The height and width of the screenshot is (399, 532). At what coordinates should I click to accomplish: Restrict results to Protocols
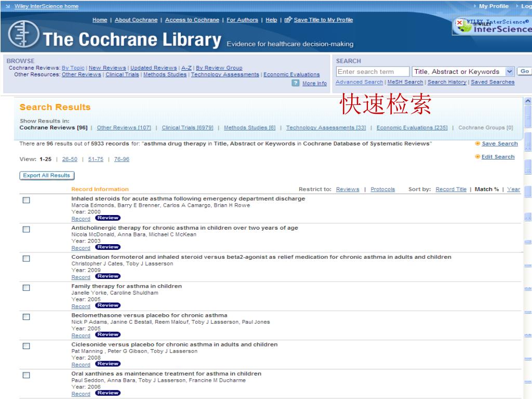(x=383, y=189)
